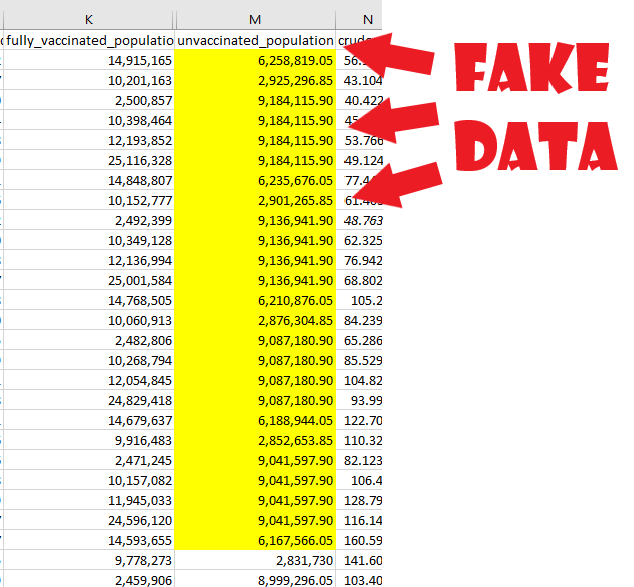
Task: Select column N cell 106.4
Action: coord(359,480)
